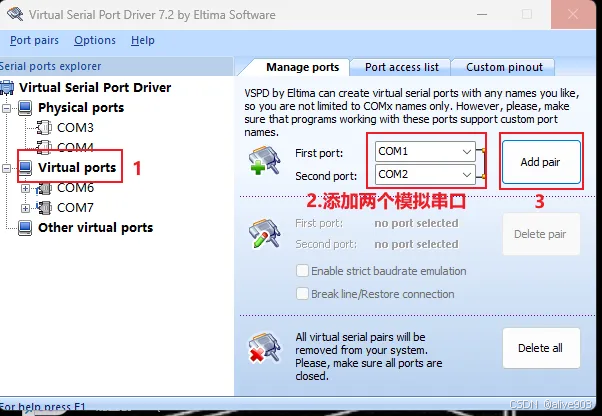Viewport: 602px width, 416px height.
Task: Collapse the Physical ports tree node
Action: [x=6, y=108]
